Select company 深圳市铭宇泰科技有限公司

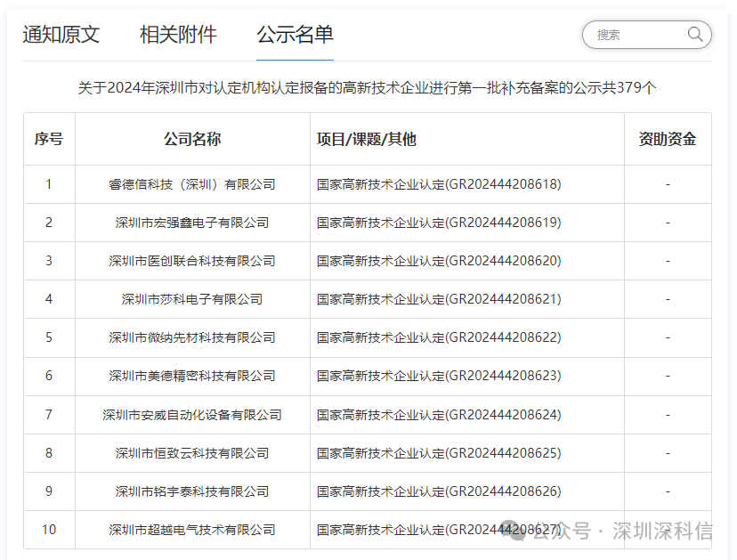pos(192,491)
